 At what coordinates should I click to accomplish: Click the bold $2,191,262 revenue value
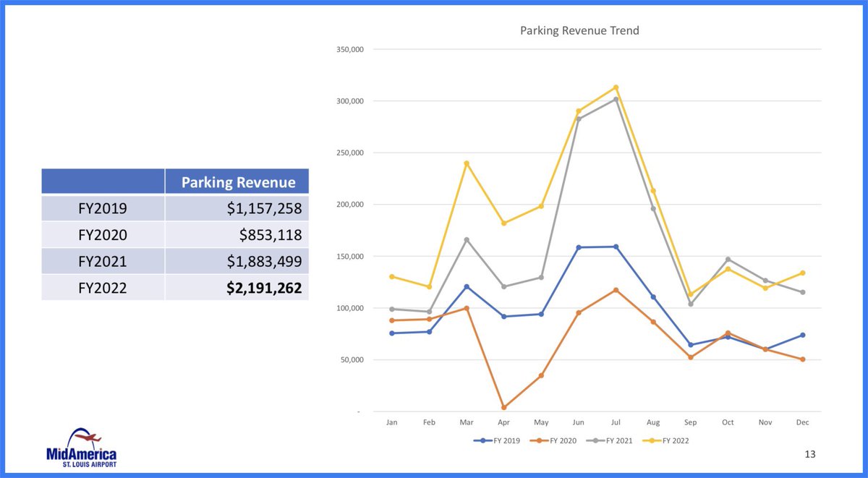tap(264, 288)
